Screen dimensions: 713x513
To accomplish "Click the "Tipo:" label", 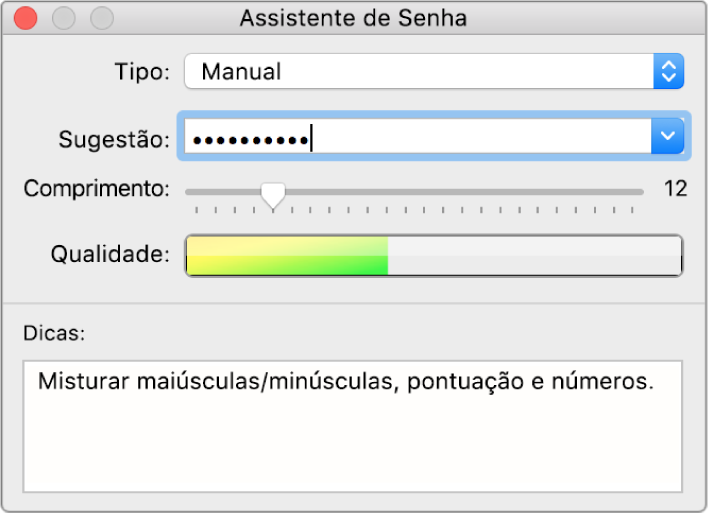I will [x=144, y=72].
